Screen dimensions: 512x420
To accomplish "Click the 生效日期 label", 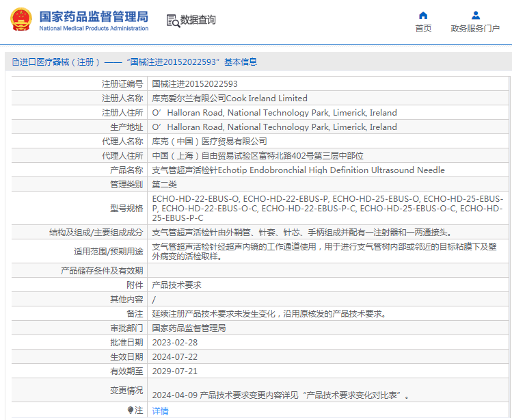I will pyautogui.click(x=126, y=357).
